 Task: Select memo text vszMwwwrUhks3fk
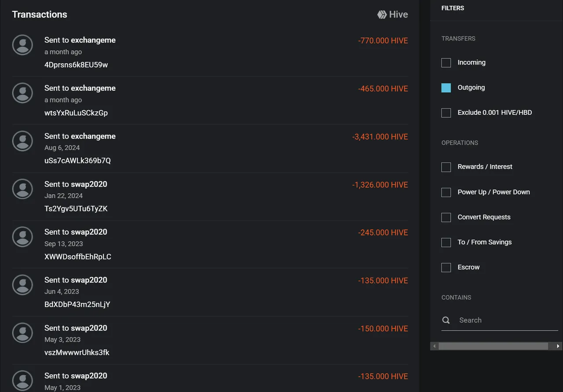[x=77, y=352]
